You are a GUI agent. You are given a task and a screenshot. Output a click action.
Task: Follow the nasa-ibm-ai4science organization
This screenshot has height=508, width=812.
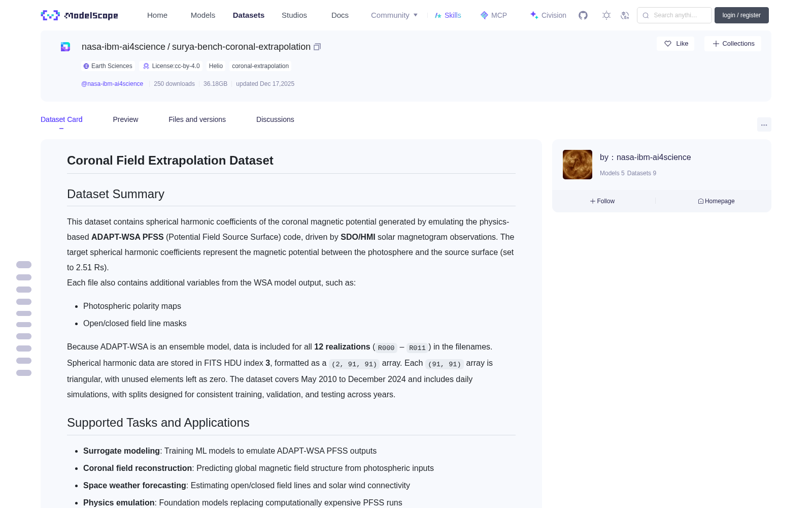602,201
